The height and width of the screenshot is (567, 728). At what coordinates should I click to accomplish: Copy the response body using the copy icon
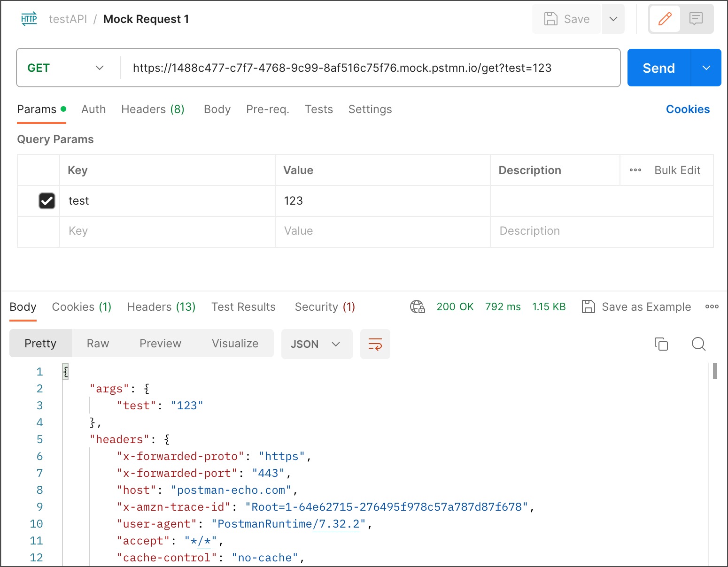coord(662,344)
